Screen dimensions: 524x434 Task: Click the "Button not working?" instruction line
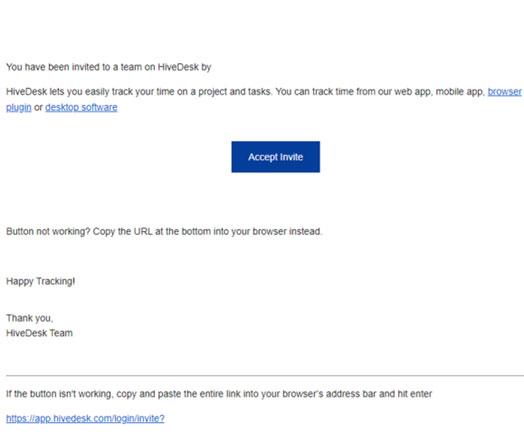click(x=164, y=232)
